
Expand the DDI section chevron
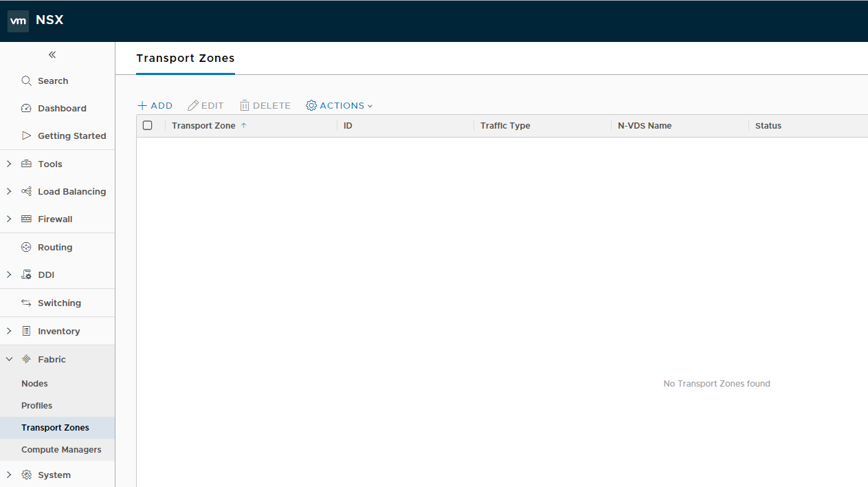[9, 274]
